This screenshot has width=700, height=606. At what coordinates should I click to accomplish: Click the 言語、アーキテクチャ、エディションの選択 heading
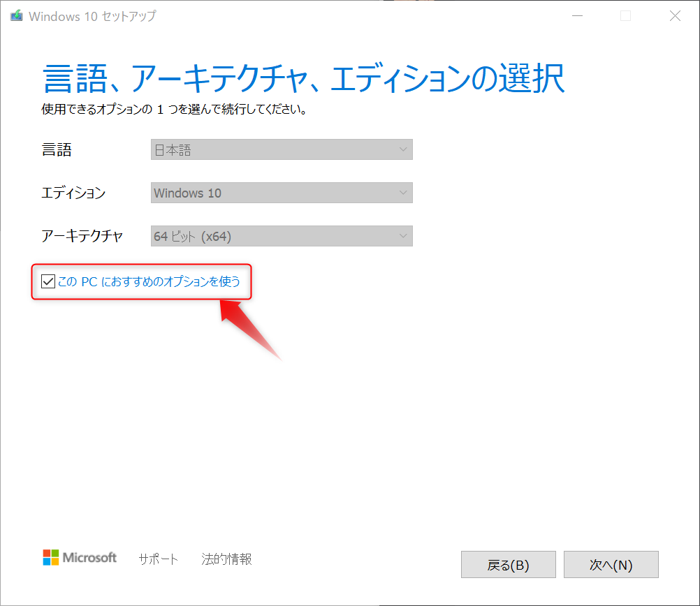(304, 78)
